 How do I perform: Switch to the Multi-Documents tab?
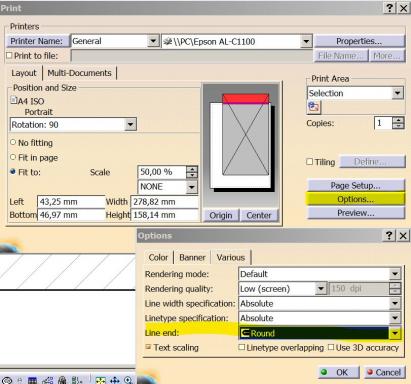point(79,73)
